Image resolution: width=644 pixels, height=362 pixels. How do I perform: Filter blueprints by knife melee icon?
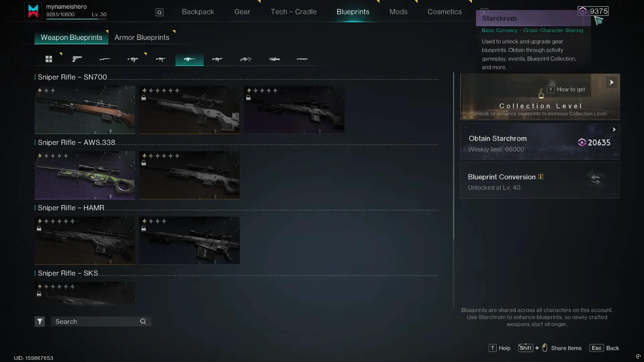302,59
